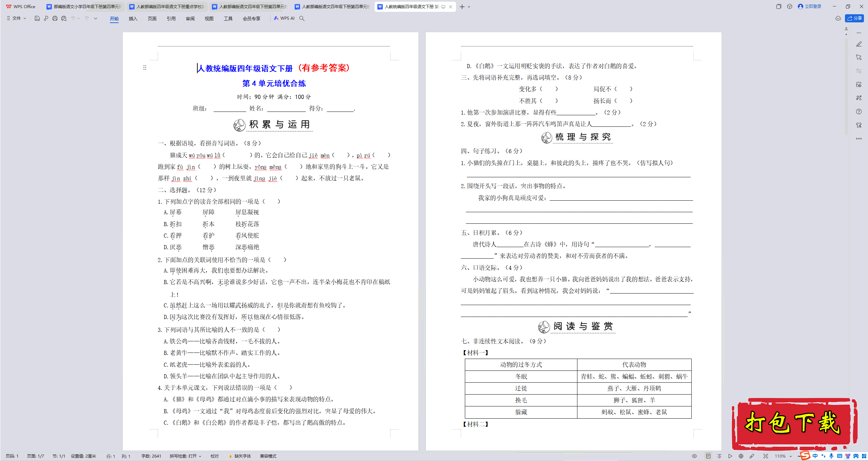Open the new tab dropdown arrow

point(469,7)
